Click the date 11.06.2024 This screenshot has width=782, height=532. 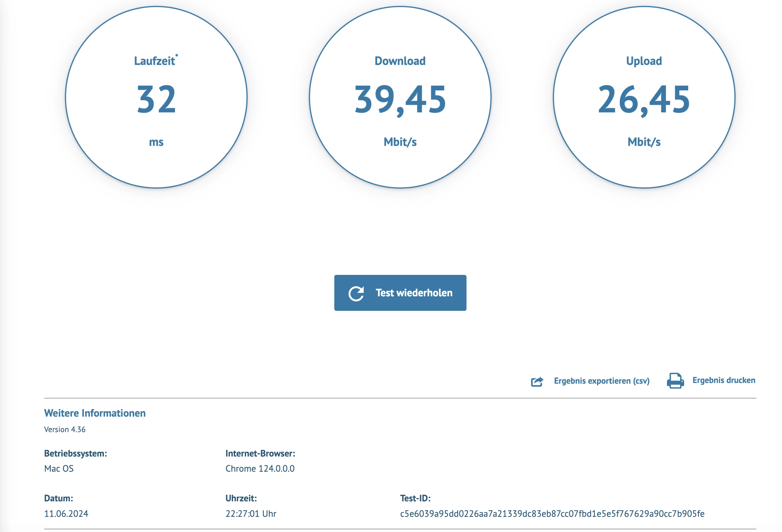tap(66, 514)
